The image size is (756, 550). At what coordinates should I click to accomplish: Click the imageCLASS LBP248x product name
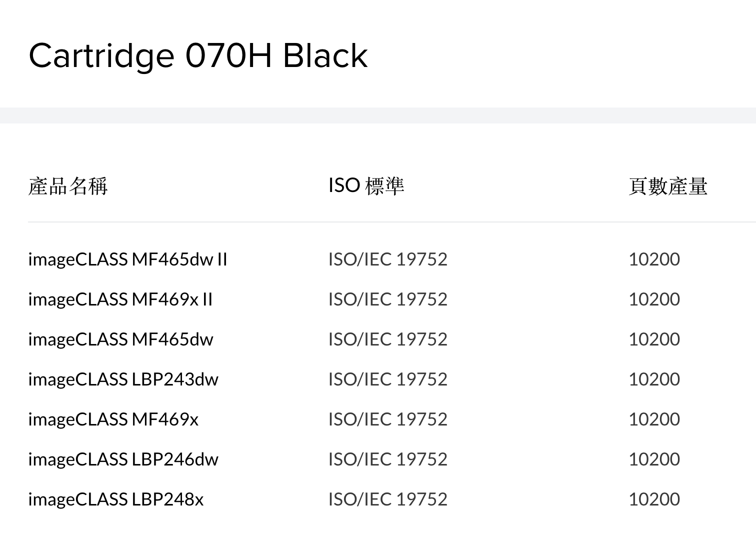coord(115,499)
